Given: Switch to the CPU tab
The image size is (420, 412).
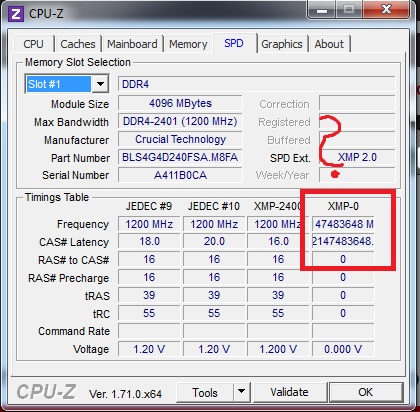Looking at the screenshot, I should pos(33,44).
